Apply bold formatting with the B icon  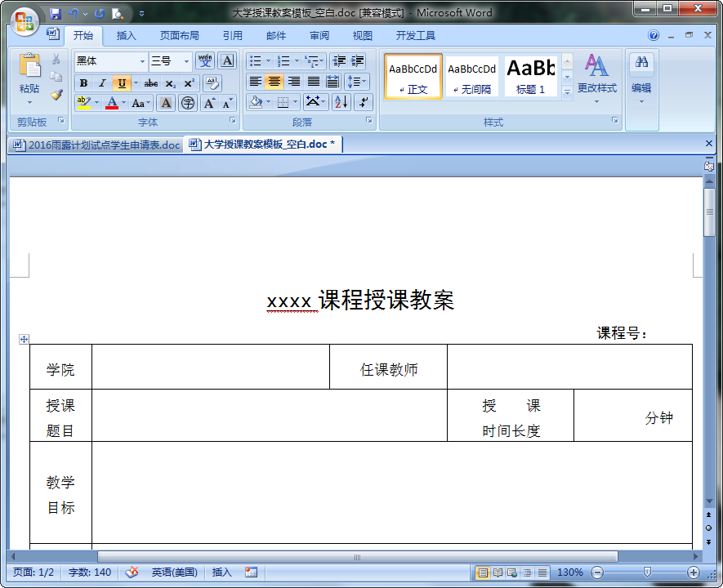83,82
